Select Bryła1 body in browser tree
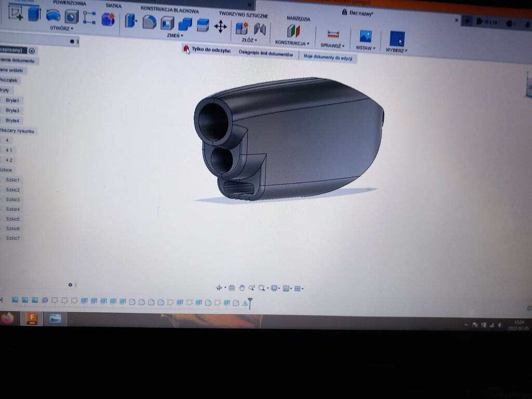The width and height of the screenshot is (532, 399). click(12, 100)
